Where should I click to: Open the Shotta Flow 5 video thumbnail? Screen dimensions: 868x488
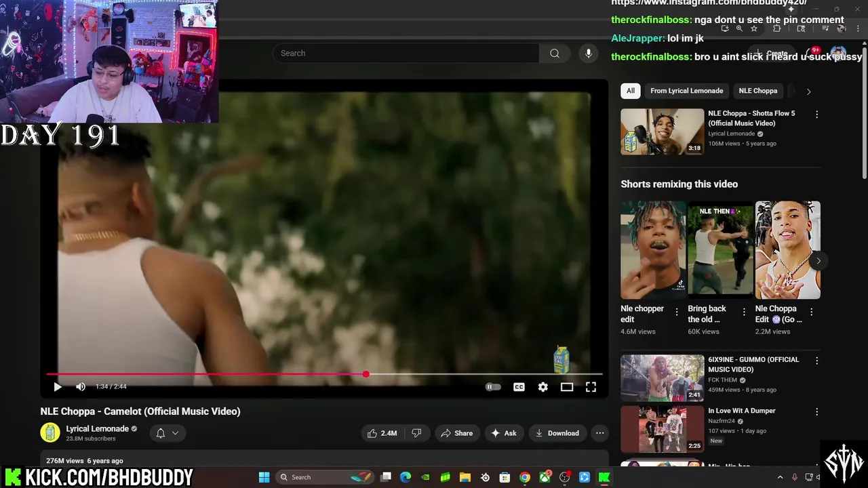point(663,132)
